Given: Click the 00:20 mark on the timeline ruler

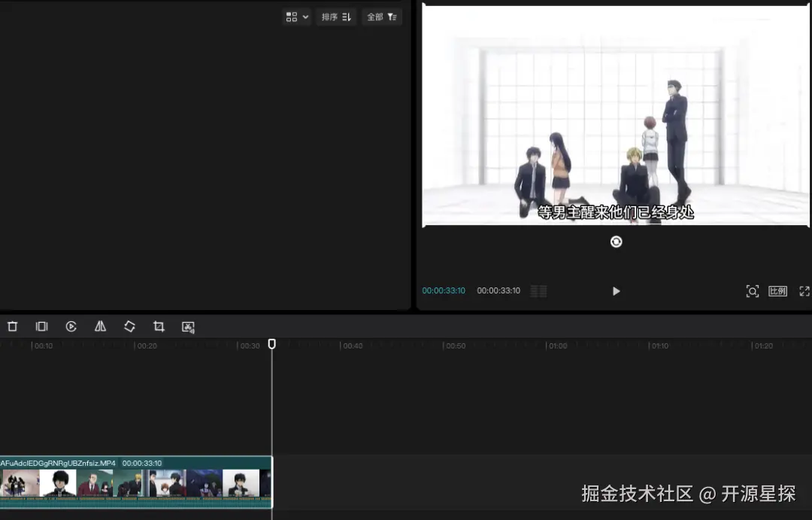Looking at the screenshot, I should point(147,346).
